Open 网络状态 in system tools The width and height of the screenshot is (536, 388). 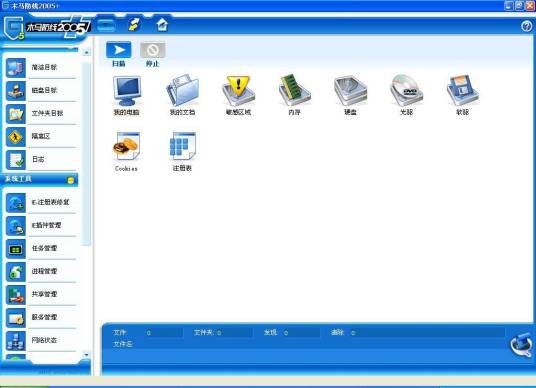[x=41, y=340]
